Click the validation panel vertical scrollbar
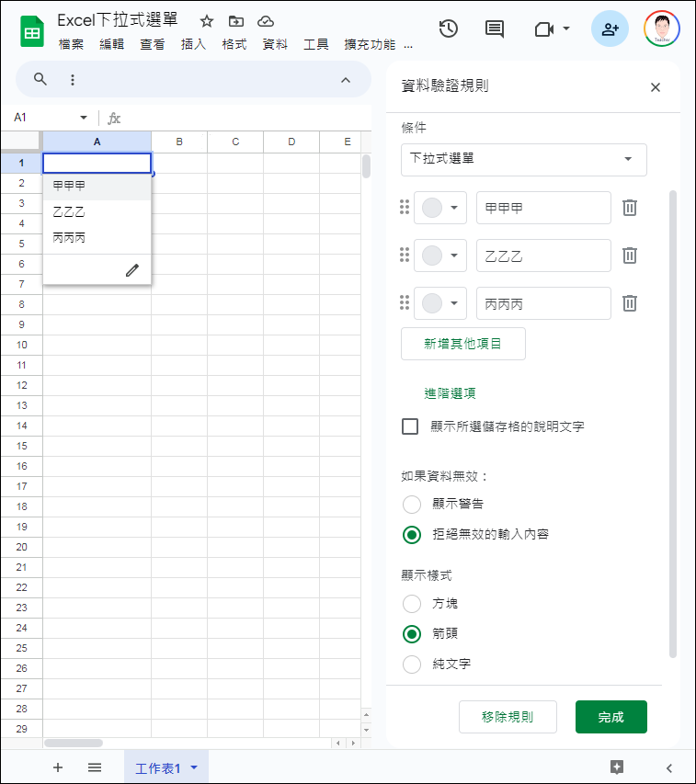The width and height of the screenshot is (696, 784). (673, 424)
